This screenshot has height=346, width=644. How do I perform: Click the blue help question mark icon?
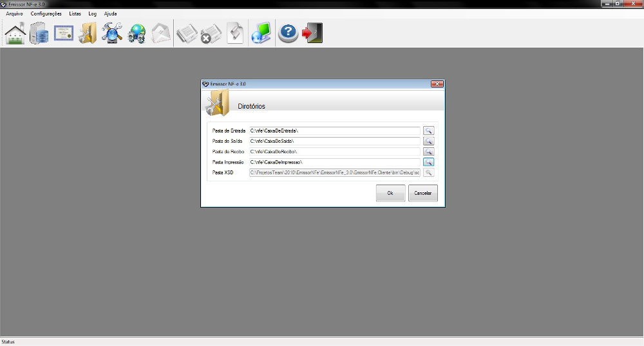[x=288, y=33]
